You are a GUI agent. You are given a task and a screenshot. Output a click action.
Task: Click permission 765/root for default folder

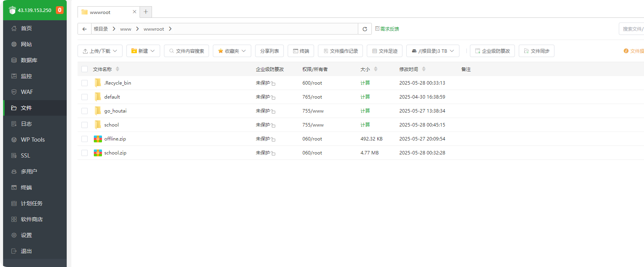click(312, 97)
